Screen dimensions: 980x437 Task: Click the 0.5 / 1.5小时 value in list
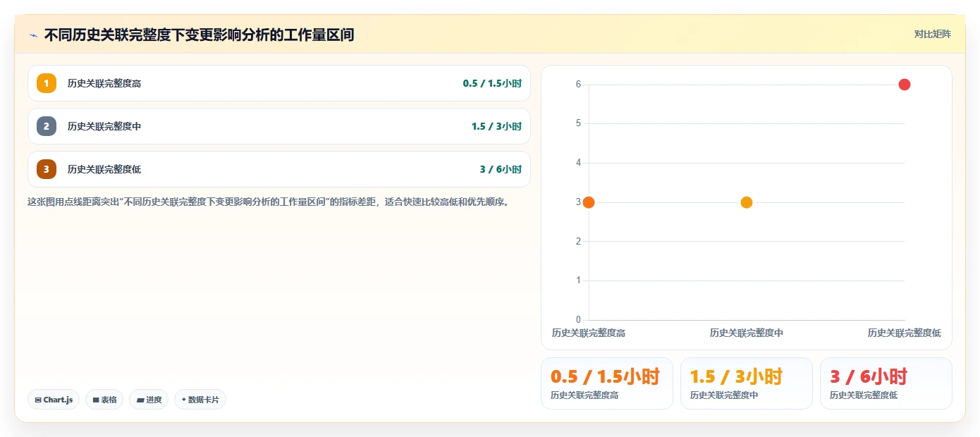coord(492,83)
